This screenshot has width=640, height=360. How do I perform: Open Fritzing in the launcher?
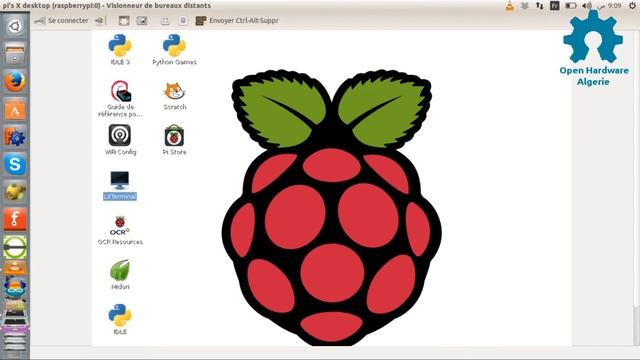[x=15, y=137]
